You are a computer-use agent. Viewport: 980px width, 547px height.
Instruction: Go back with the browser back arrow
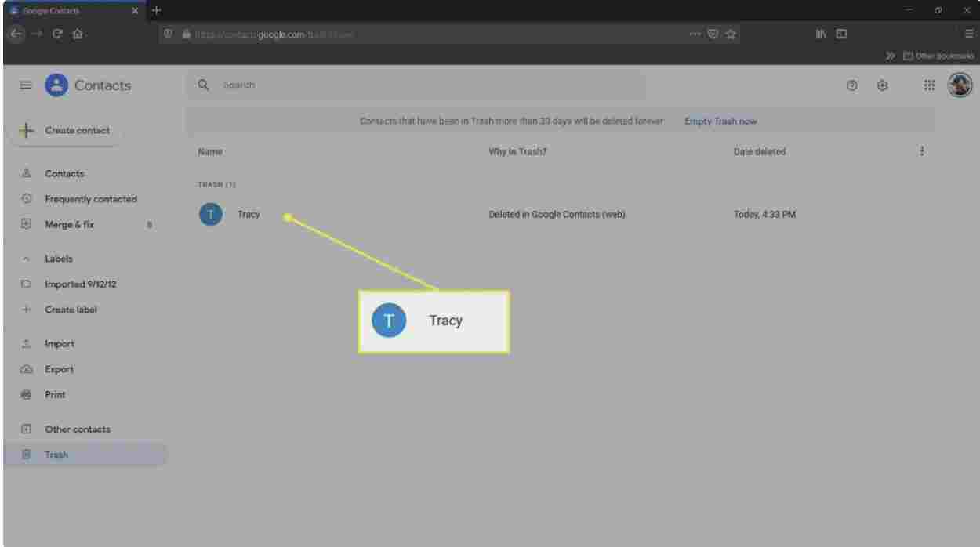point(17,34)
